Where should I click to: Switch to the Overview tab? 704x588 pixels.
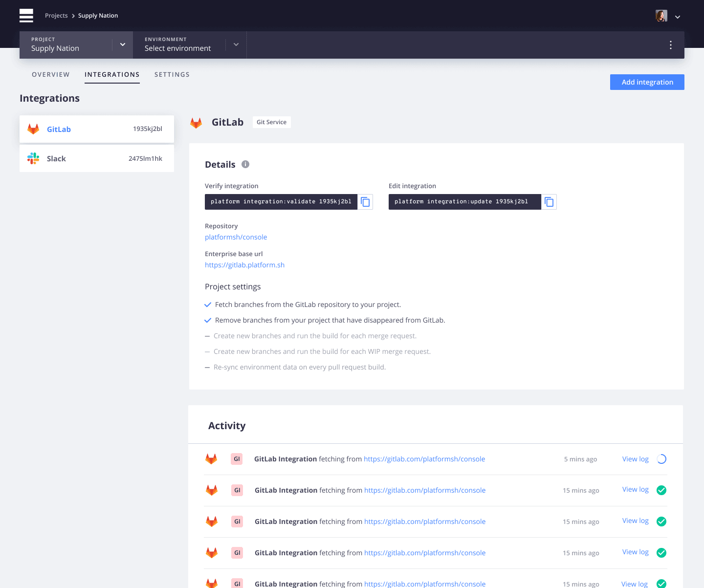[x=51, y=75]
